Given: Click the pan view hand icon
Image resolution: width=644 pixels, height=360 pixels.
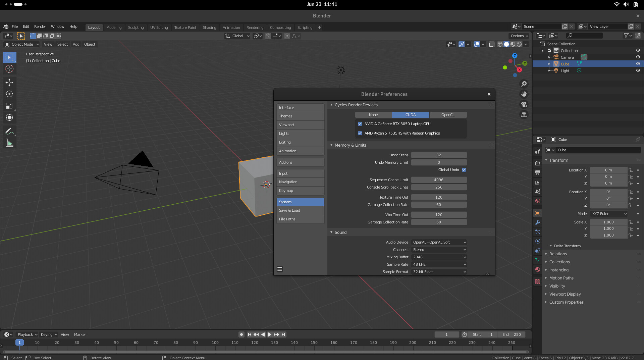Looking at the screenshot, I should click(x=524, y=94).
